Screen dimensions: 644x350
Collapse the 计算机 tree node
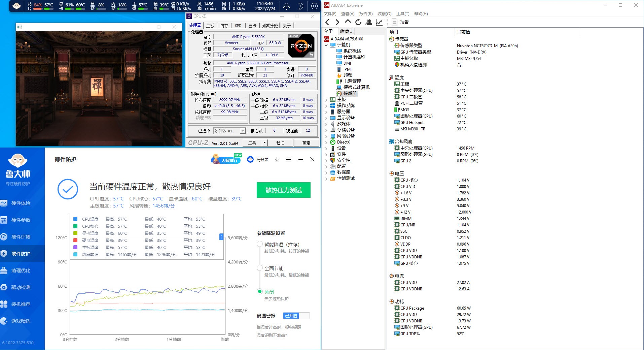tap(326, 45)
